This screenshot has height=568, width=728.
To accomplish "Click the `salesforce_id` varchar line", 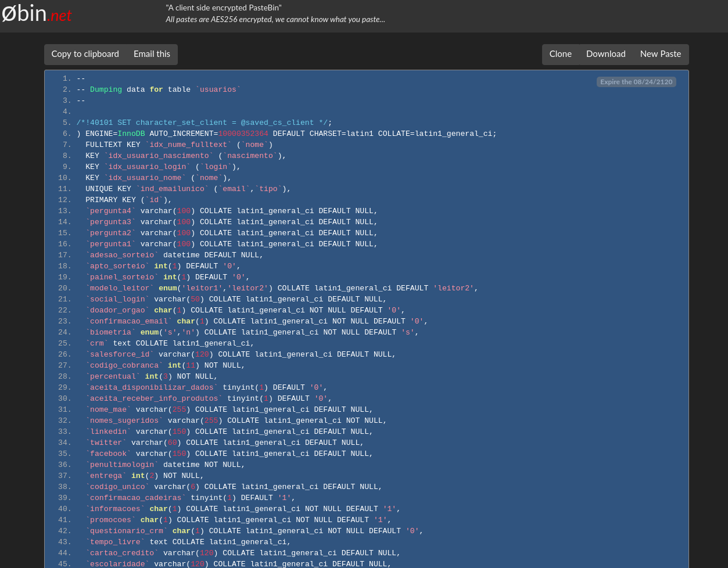I will (x=241, y=354).
